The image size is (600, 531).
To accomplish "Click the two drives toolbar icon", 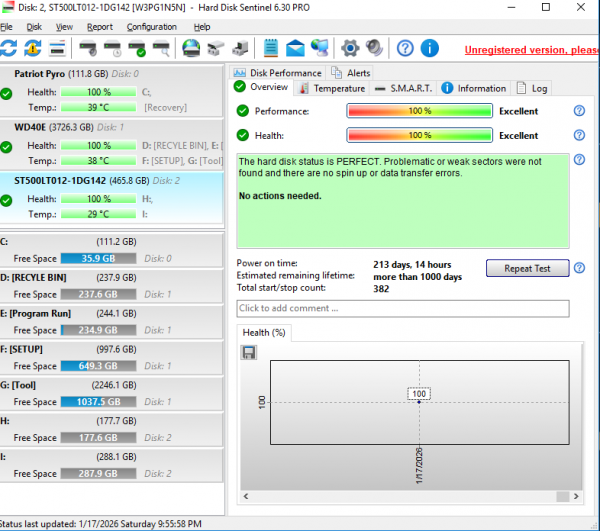I will [x=216, y=49].
